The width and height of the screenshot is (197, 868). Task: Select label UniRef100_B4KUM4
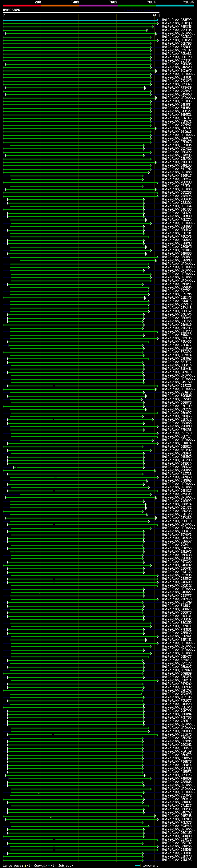[177, 104]
